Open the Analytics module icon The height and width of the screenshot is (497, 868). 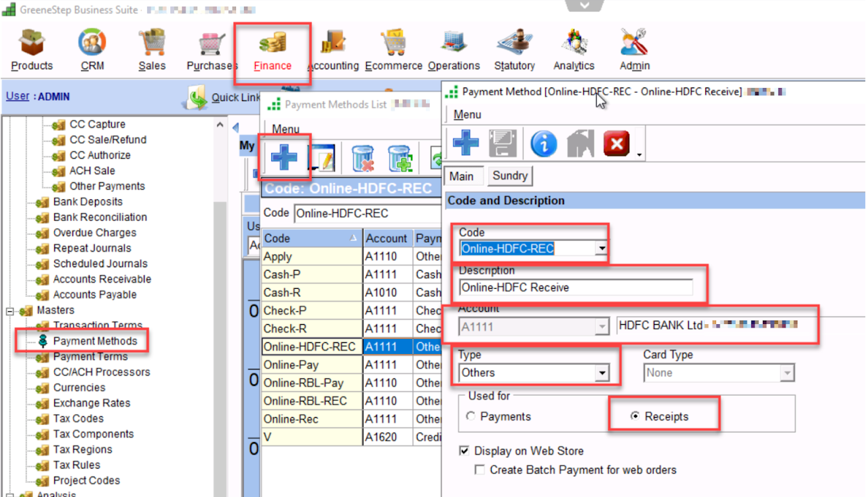coord(574,43)
